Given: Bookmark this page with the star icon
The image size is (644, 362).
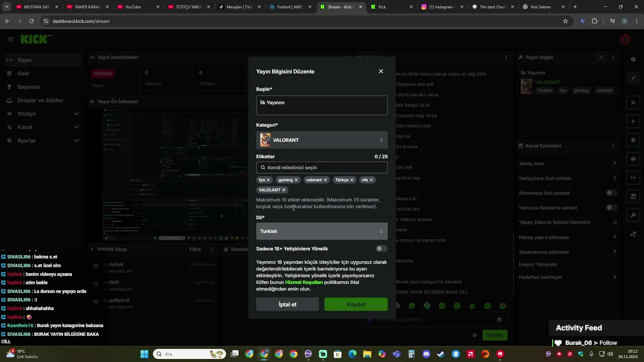Looking at the screenshot, I should point(566,21).
